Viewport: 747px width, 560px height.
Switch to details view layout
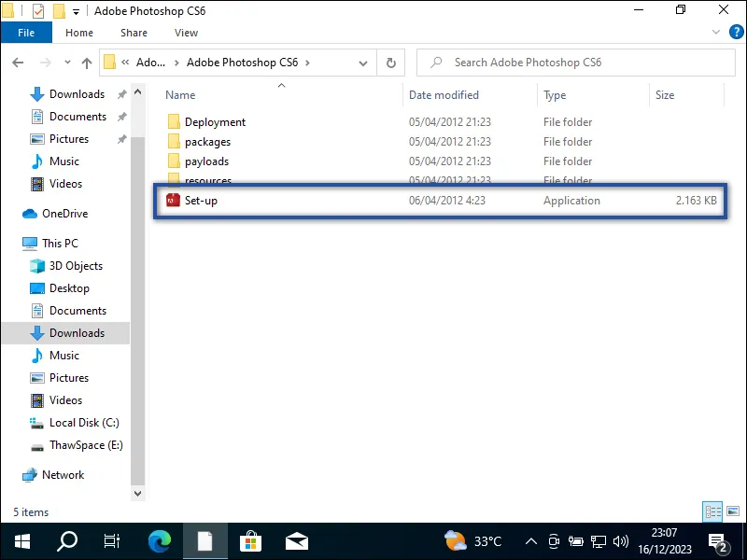click(x=712, y=511)
